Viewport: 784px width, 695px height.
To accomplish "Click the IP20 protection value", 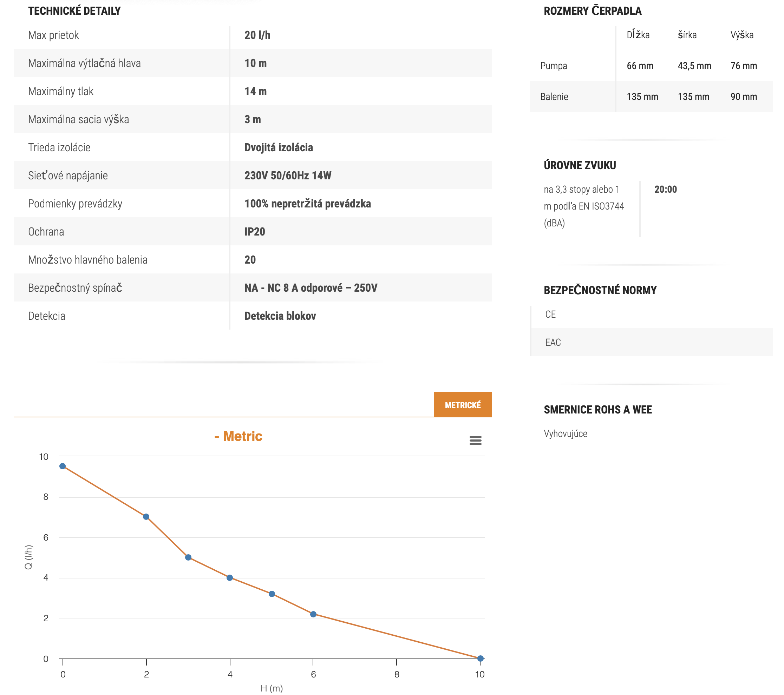I will 255,232.
